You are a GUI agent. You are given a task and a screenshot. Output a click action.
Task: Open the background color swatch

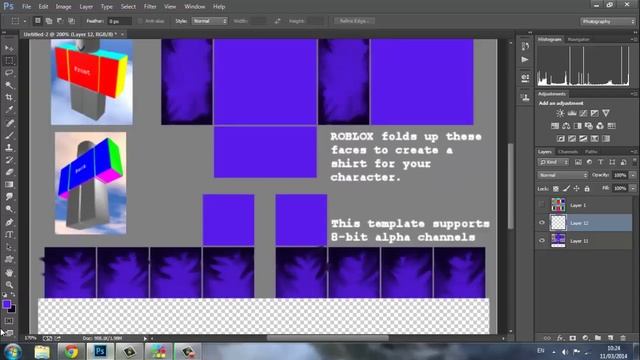[12, 309]
